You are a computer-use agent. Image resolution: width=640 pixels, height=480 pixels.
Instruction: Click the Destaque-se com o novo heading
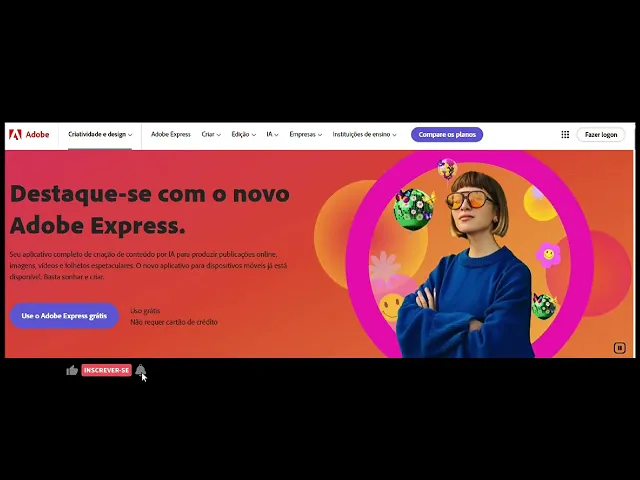pyautogui.click(x=150, y=209)
